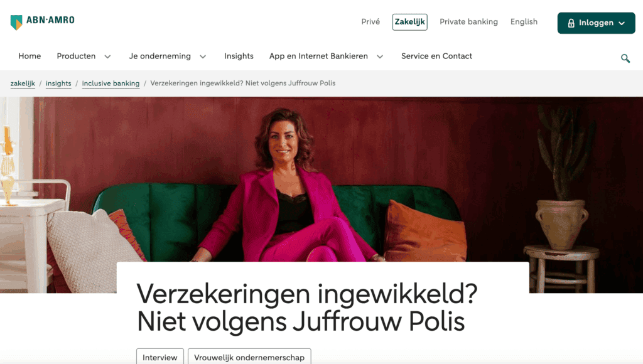Screen dimensions: 643x364
Task: Switch to the Privé segment
Action: point(370,22)
